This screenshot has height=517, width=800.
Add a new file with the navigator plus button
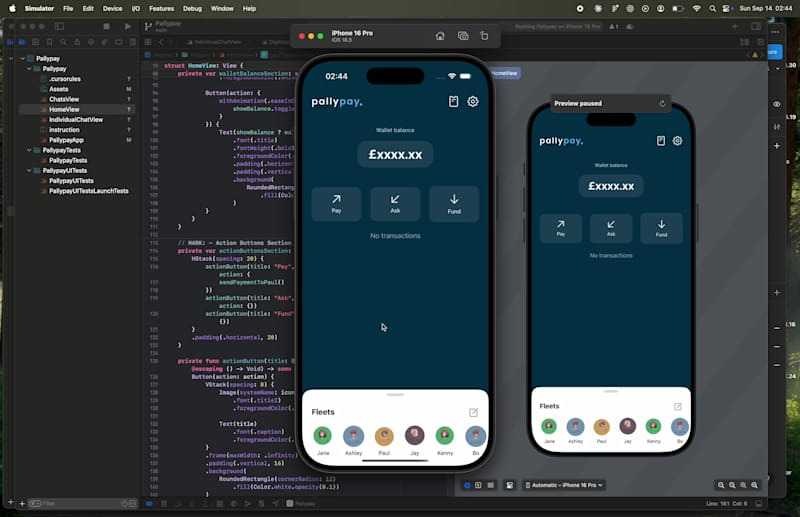[x=22, y=504]
